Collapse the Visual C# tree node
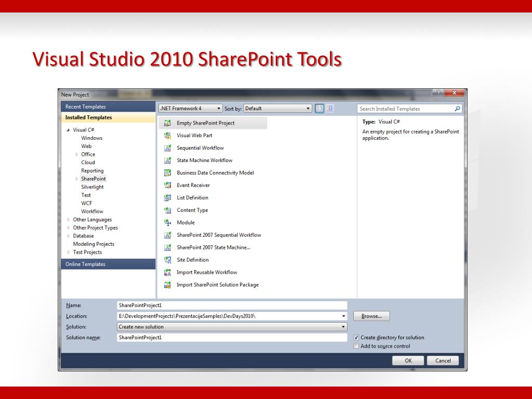This screenshot has width=532, height=399. [x=68, y=130]
